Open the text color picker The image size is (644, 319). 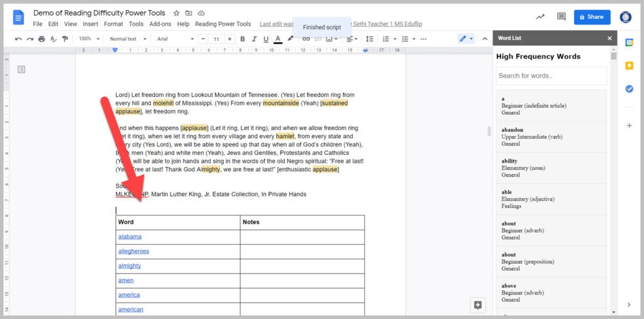pyautogui.click(x=278, y=39)
